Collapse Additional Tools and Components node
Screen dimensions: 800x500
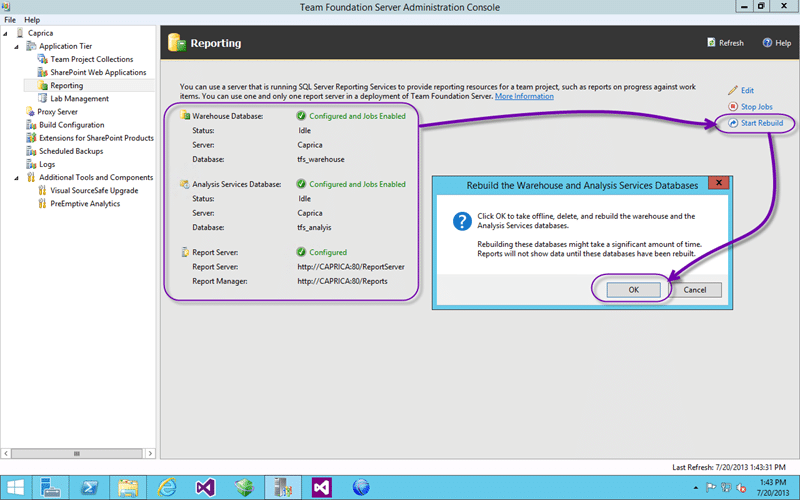(17, 177)
